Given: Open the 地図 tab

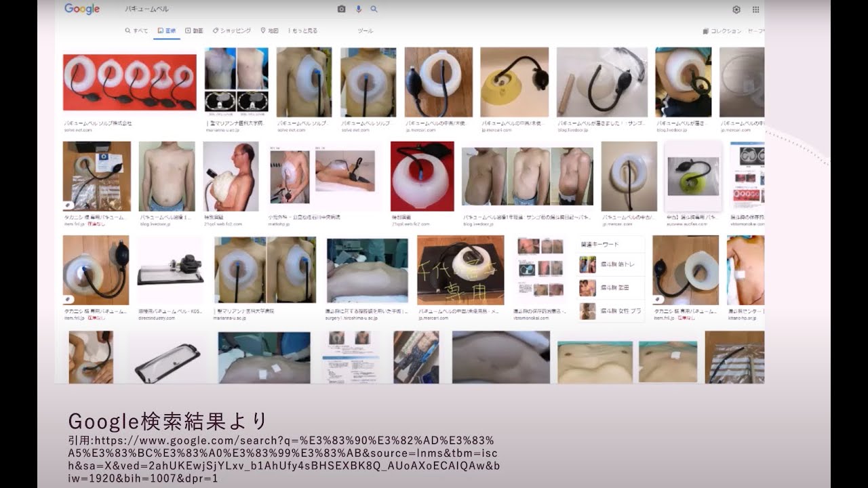Looking at the screenshot, I should click(269, 30).
